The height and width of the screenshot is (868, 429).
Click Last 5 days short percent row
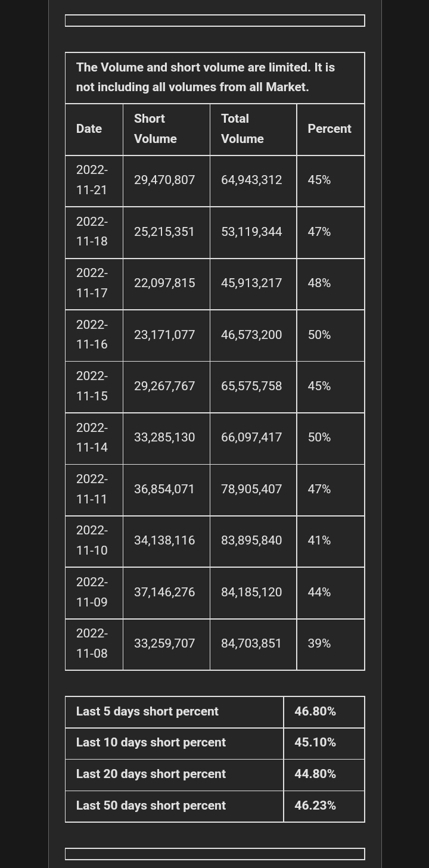pos(215,712)
